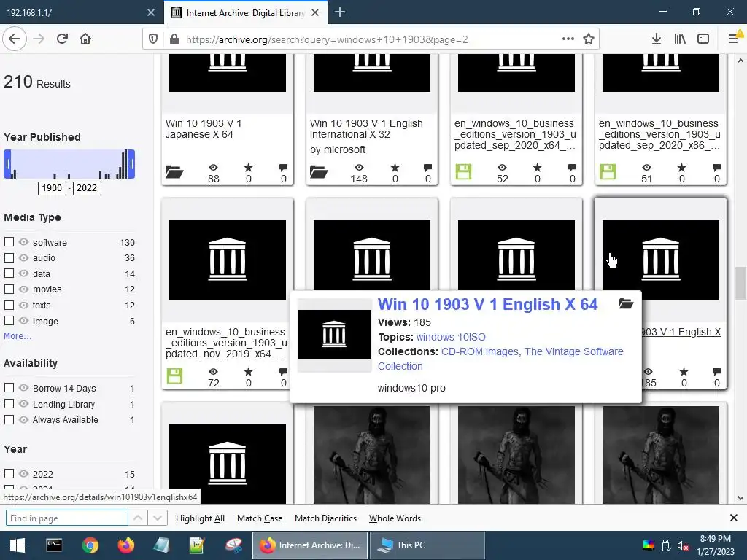Check the image media type box
This screenshot has height=560, width=747.
(9, 321)
